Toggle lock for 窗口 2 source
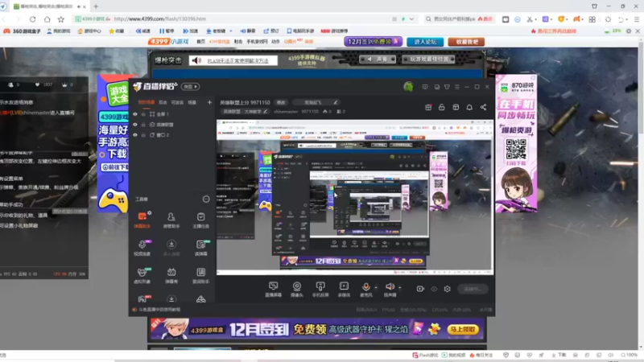Image resolution: width=644 pixels, height=362 pixels. pos(143,134)
